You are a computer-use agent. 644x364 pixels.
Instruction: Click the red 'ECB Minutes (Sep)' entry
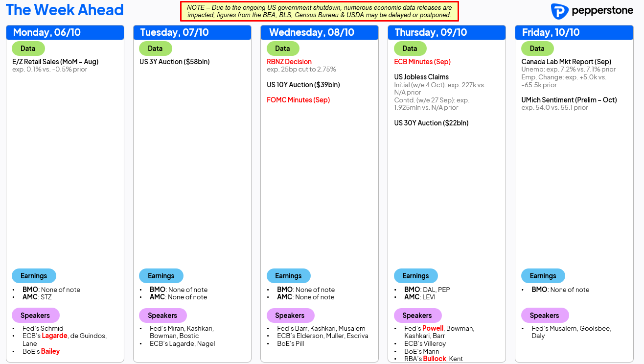click(x=422, y=62)
